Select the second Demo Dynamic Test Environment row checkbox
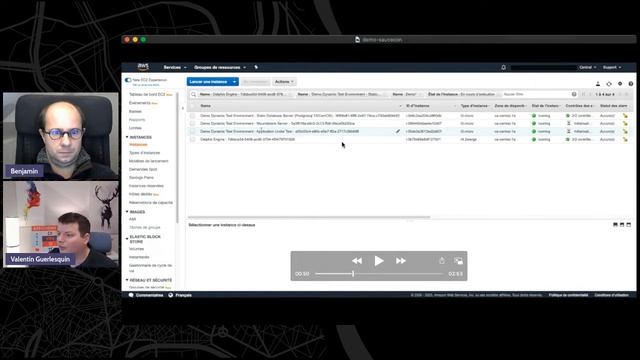Viewport: 640px width, 360px height. click(x=193, y=123)
